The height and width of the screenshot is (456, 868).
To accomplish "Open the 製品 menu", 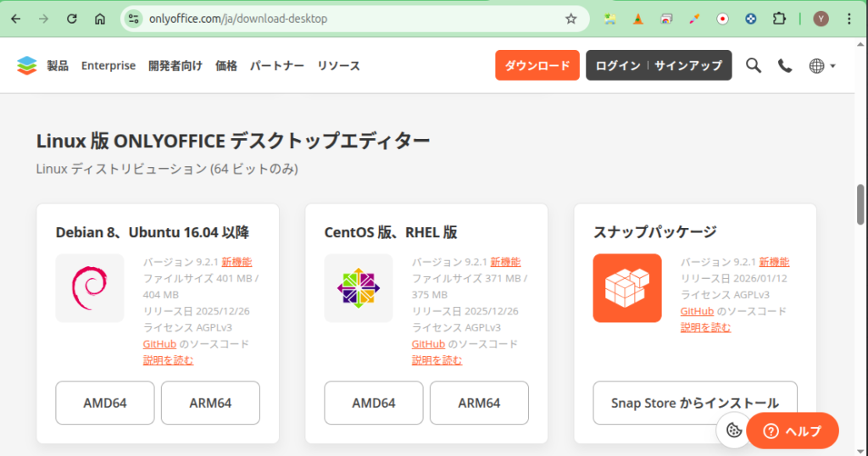I will tap(58, 65).
